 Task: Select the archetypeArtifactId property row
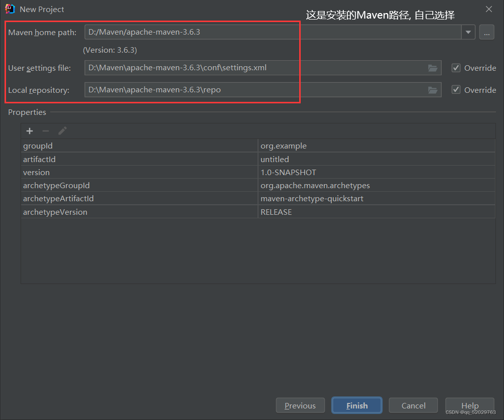point(258,199)
